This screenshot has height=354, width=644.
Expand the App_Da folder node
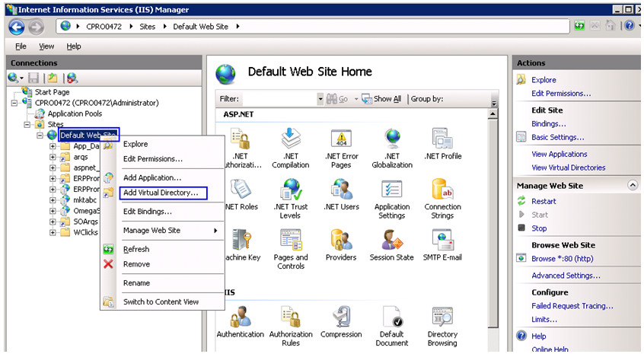click(53, 146)
